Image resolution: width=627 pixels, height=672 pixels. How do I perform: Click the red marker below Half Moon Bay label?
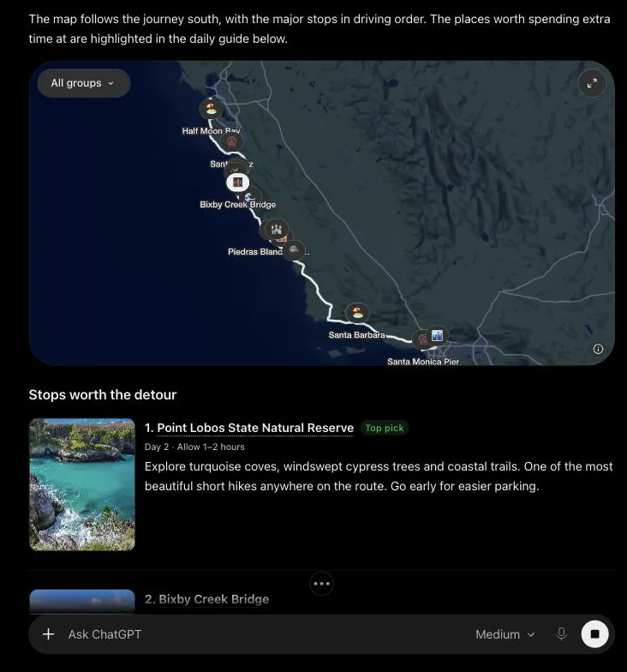pyautogui.click(x=231, y=142)
